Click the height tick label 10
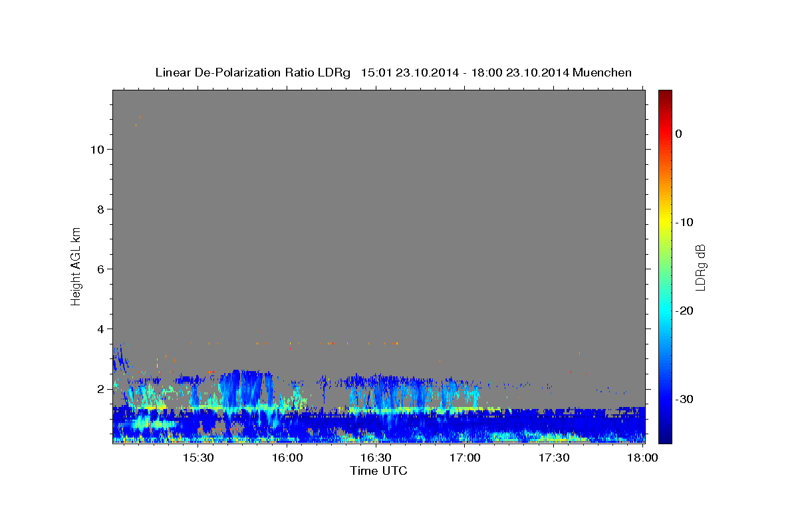Viewport: 798px width, 532px height. tap(96, 150)
